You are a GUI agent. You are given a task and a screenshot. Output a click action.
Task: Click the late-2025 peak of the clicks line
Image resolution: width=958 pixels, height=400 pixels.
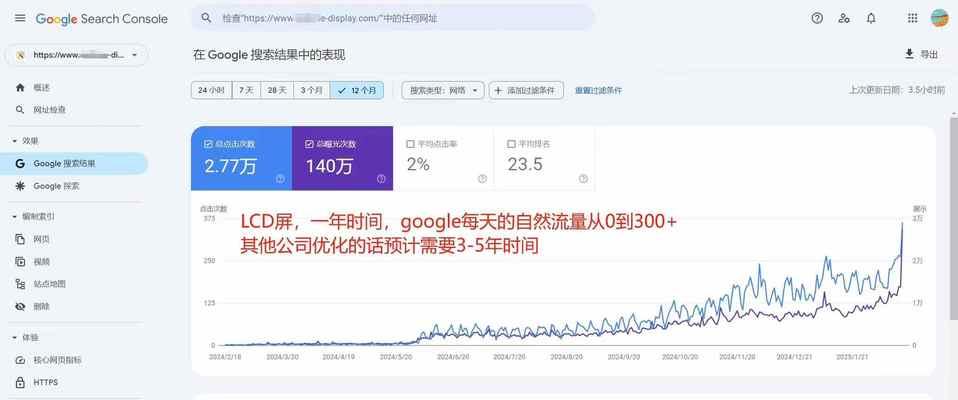pyautogui.click(x=902, y=224)
